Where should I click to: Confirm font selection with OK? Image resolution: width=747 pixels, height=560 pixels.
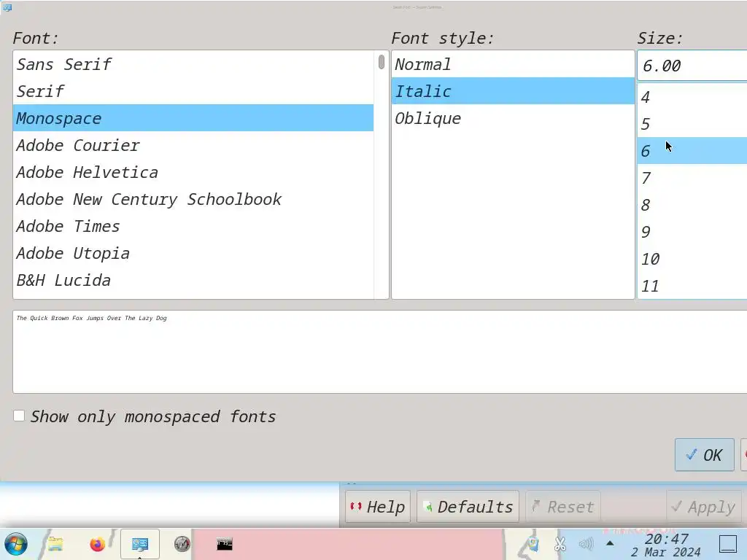(704, 455)
